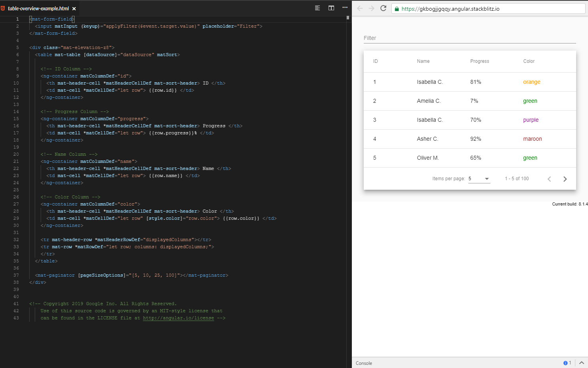
Task: Click the format document lines icon
Action: pos(317,8)
